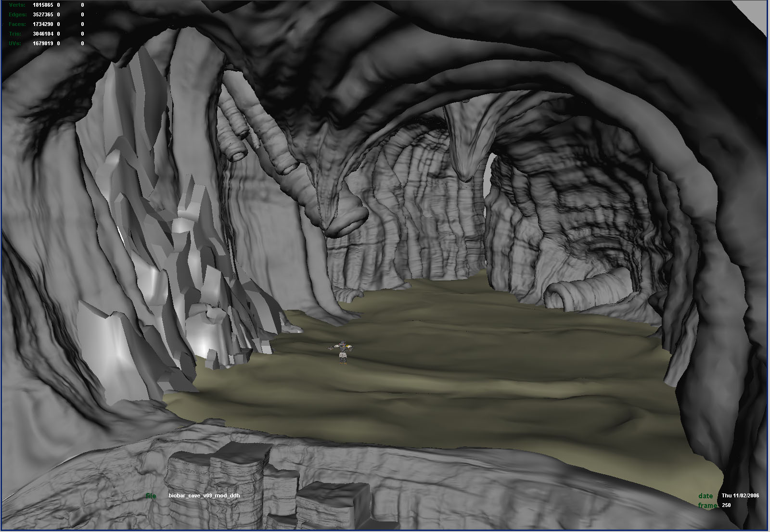Click the UVs count value 1679819
Viewport: 770px width, 532px height.
[x=43, y=43]
